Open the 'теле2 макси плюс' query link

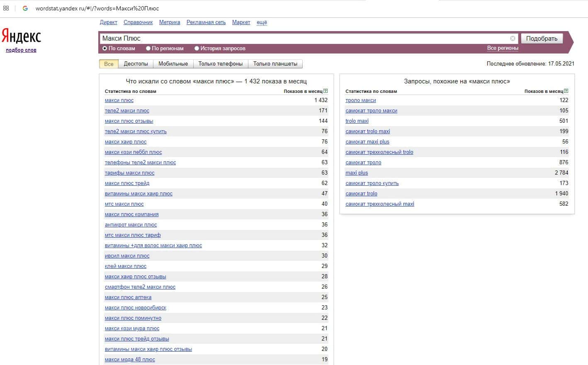pos(127,111)
